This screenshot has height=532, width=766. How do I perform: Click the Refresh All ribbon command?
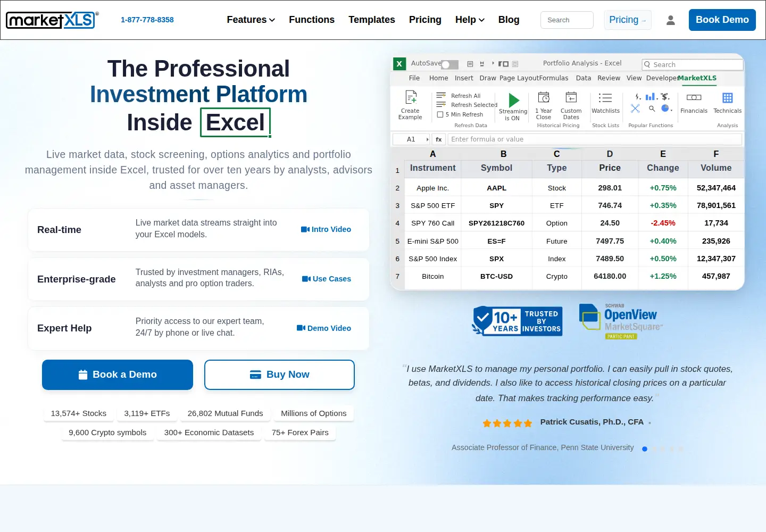click(459, 96)
